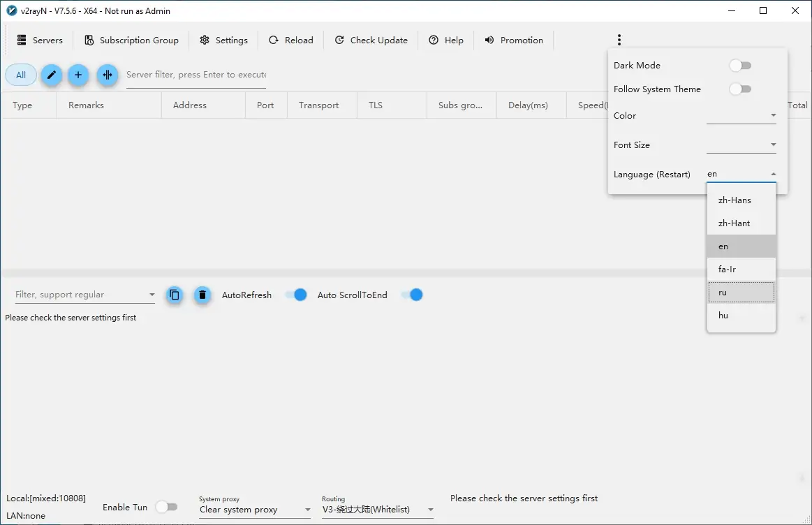Screen dimensions: 812x525
Task: Minimize the v2rayN window
Action: (731, 10)
